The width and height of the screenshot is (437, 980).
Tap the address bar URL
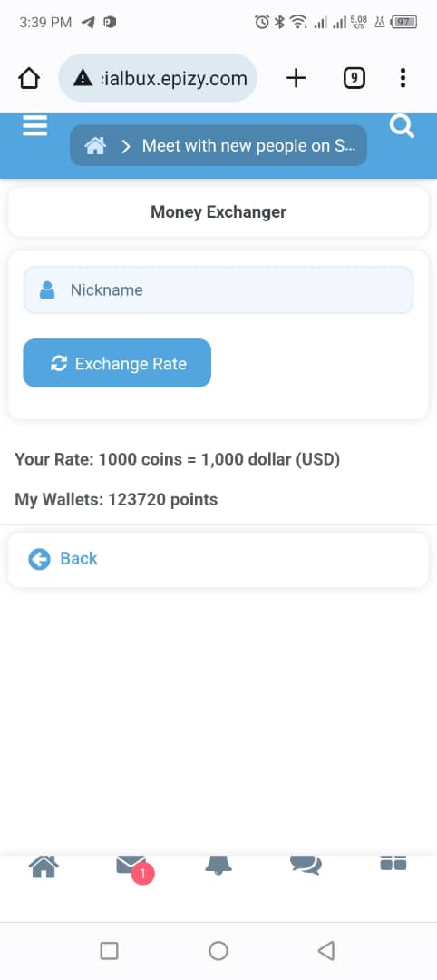tap(173, 79)
